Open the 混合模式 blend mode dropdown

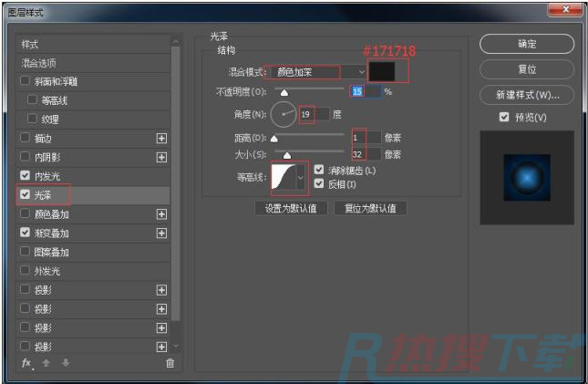point(319,70)
